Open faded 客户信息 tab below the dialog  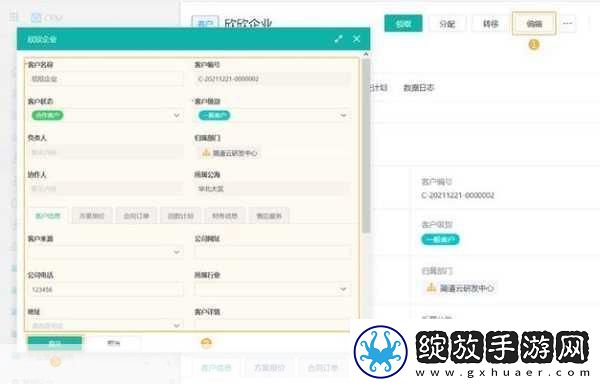tap(216, 368)
